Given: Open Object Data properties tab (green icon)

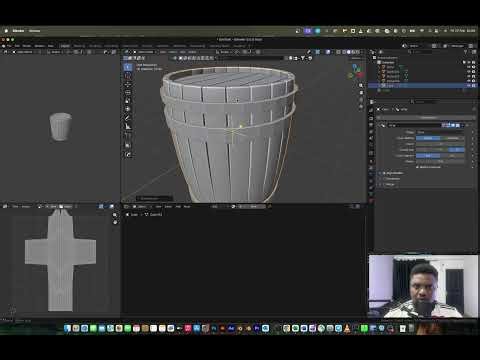Looking at the screenshot, I should (371, 194).
